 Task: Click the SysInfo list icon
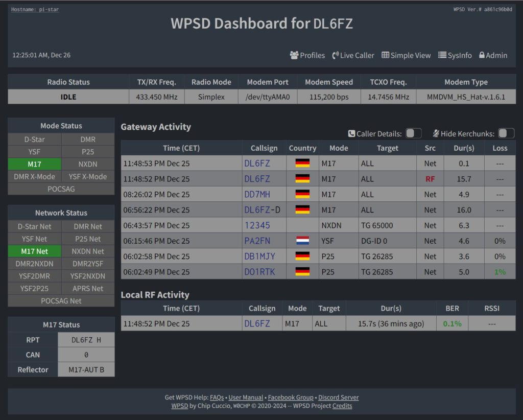[442, 55]
